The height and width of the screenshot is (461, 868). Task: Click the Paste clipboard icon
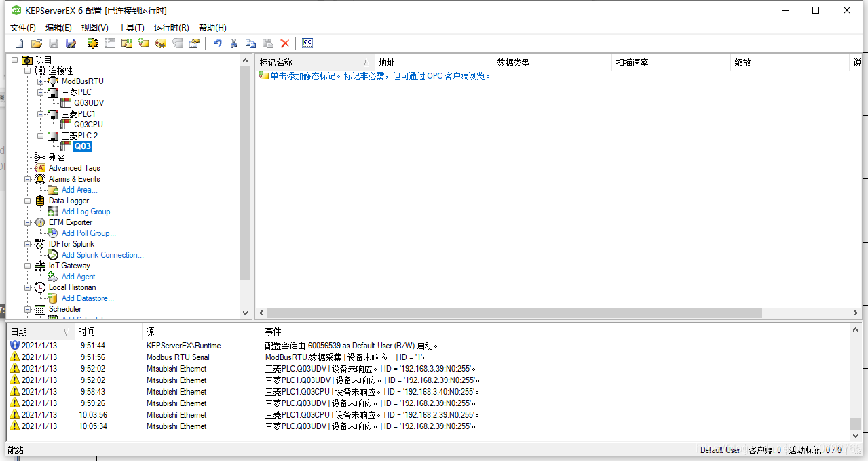[268, 43]
